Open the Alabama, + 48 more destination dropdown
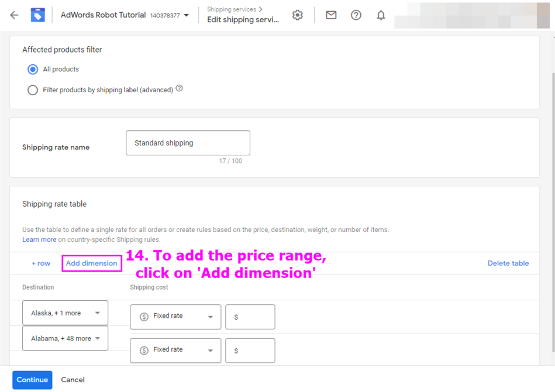This screenshot has height=392, width=555. pos(65,338)
